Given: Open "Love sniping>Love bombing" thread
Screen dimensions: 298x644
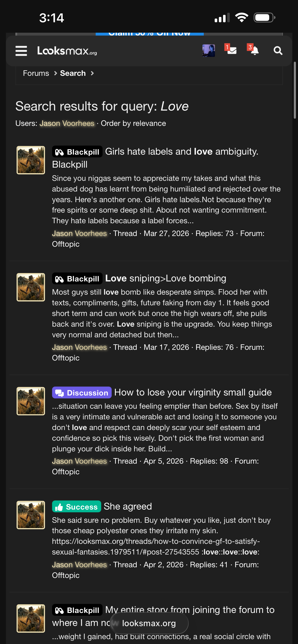Looking at the screenshot, I should (x=166, y=278).
